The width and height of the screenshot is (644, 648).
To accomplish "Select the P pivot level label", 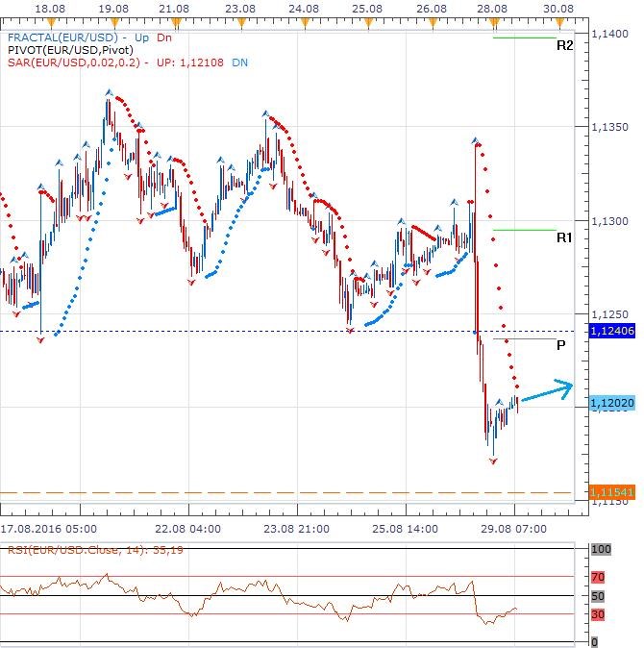I will (x=560, y=345).
